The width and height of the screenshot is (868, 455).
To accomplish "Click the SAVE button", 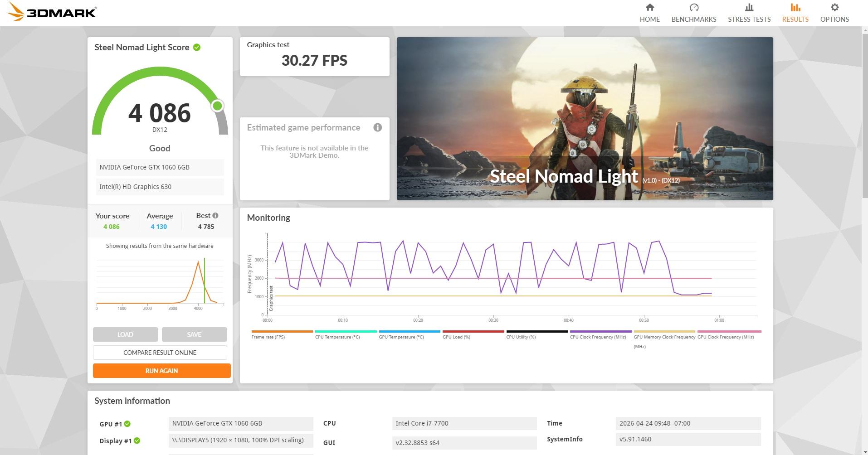I will coord(194,334).
